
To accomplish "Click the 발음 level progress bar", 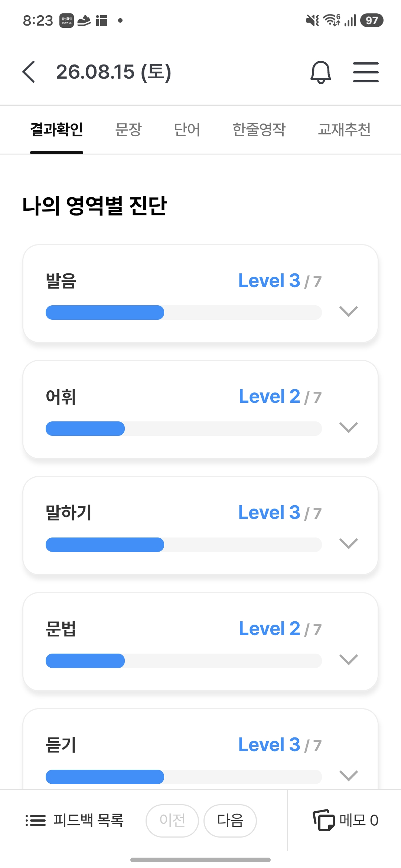I will click(x=184, y=312).
